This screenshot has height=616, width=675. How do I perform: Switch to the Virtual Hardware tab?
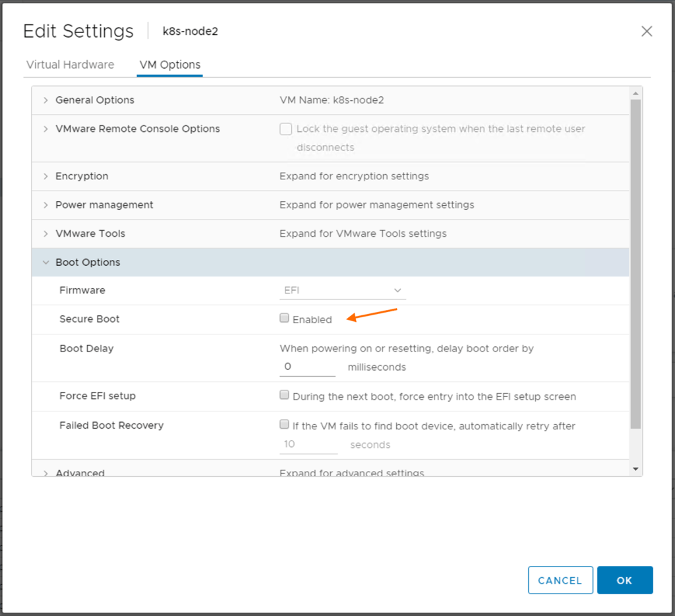point(70,65)
